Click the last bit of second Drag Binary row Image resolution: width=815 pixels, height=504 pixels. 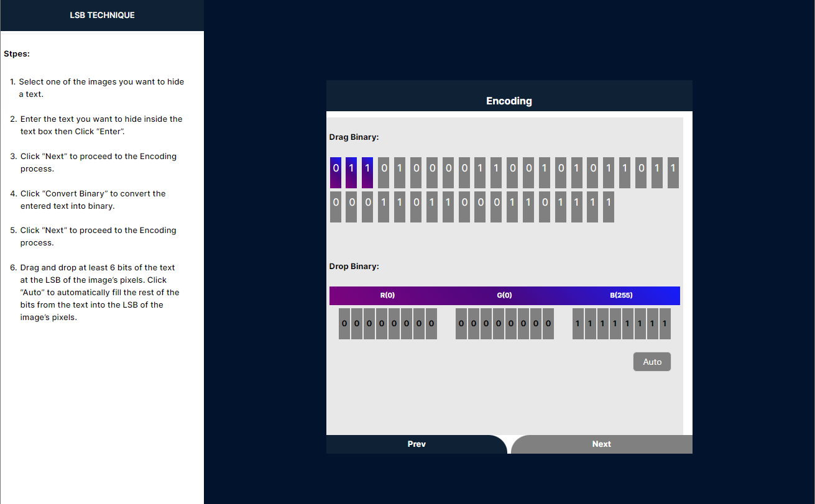click(609, 207)
